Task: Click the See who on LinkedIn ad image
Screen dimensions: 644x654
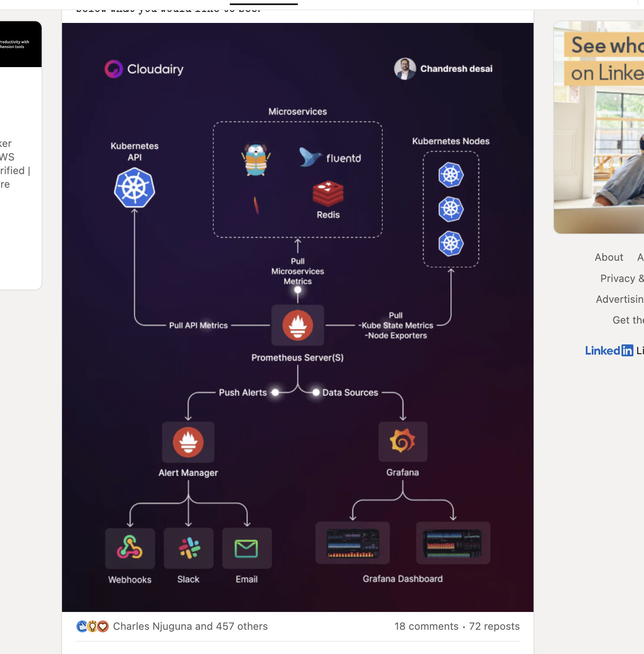Action: coord(599,127)
